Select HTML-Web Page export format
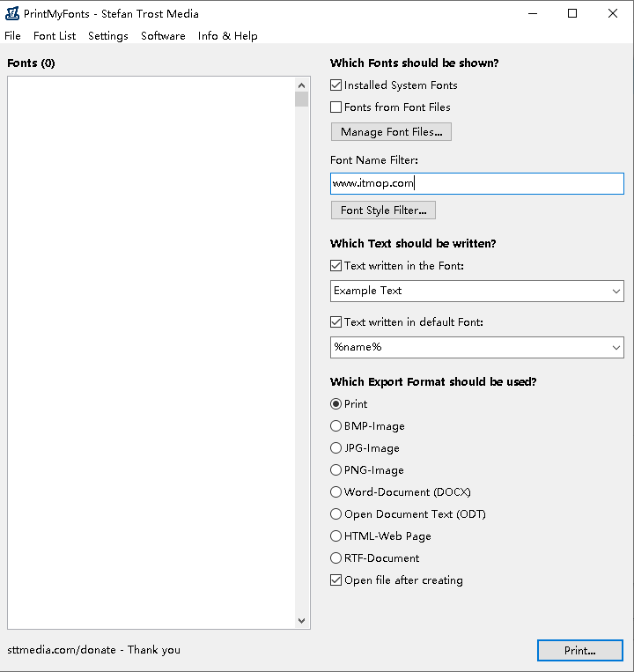 (335, 536)
